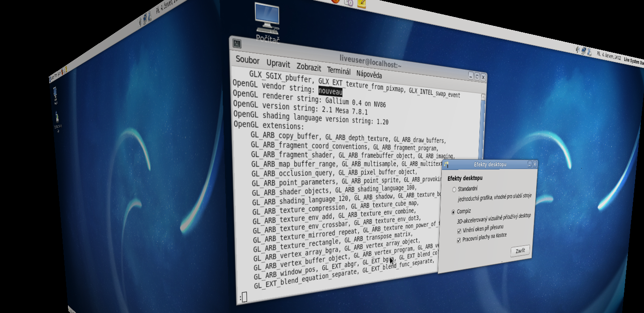This screenshot has height=313, width=644.
Task: Click the terminal window menu icon in title bar
Action: pyautogui.click(x=237, y=44)
